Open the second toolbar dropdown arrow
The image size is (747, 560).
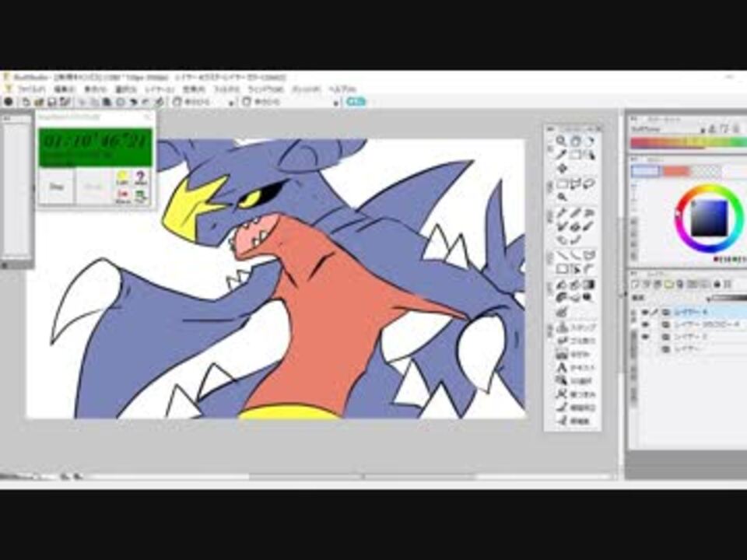pyautogui.click(x=336, y=103)
